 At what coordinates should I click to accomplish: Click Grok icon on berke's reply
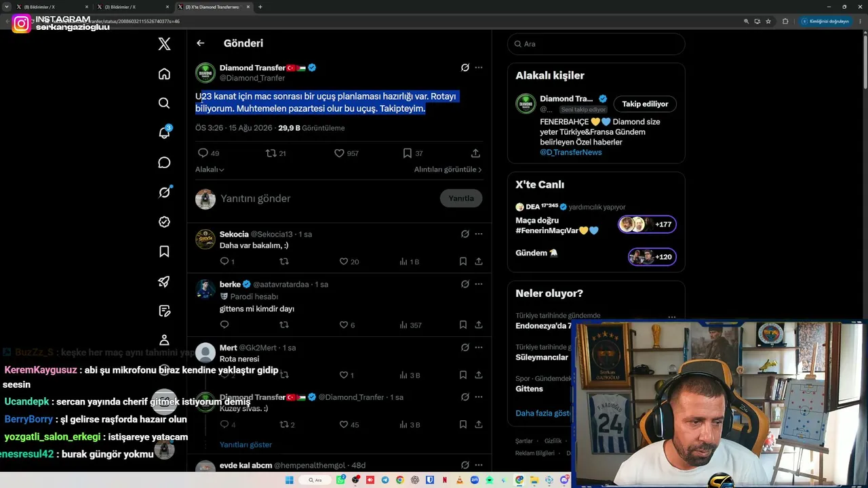tap(465, 284)
